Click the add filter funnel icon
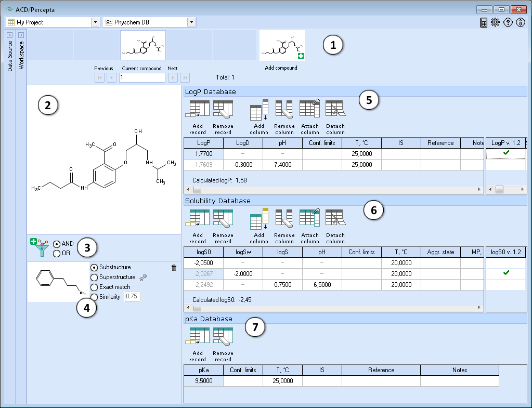This screenshot has width=532, height=408. pyautogui.click(x=40, y=247)
